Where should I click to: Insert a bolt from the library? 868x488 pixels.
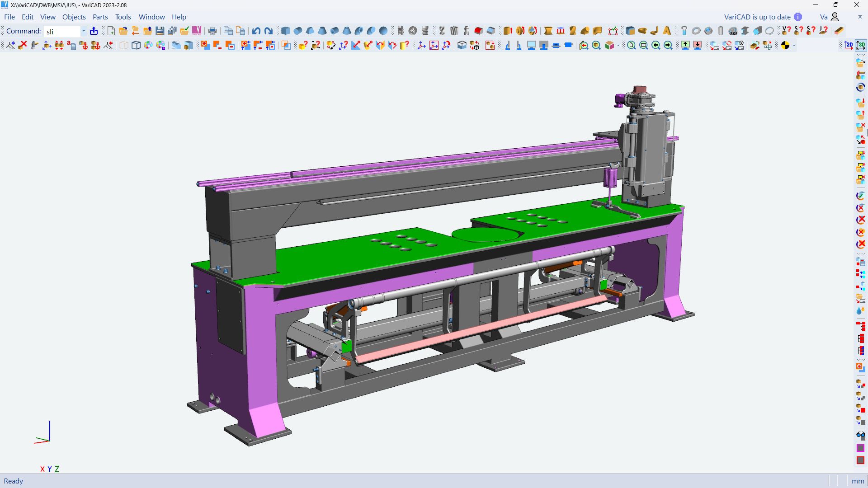[684, 31]
